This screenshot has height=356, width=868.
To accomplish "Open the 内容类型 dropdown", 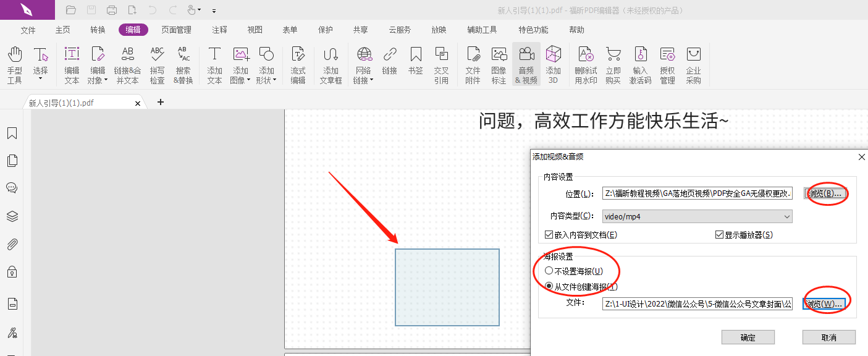I will coord(787,216).
